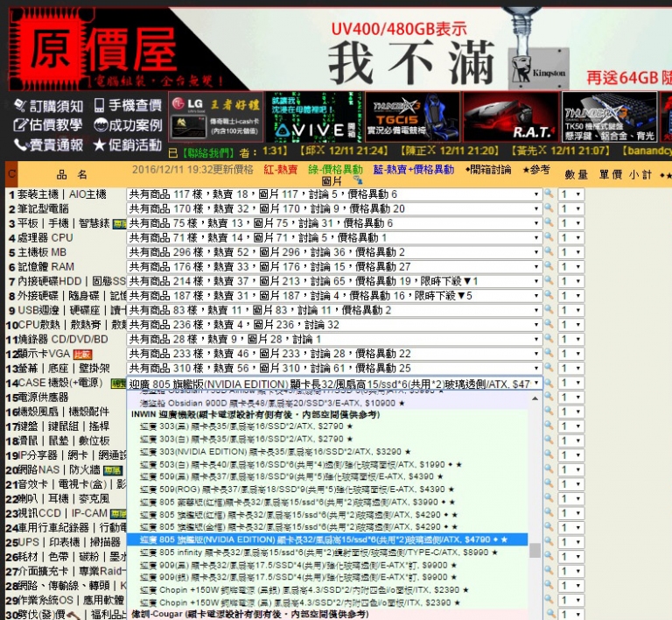This screenshot has width=672, height=620.
Task: Click 電源供應器 category label
Action: coord(43,398)
